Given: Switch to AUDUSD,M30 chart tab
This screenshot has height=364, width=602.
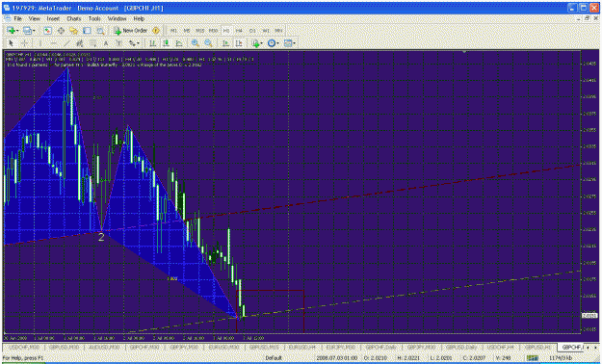Looking at the screenshot, I should (x=104, y=347).
